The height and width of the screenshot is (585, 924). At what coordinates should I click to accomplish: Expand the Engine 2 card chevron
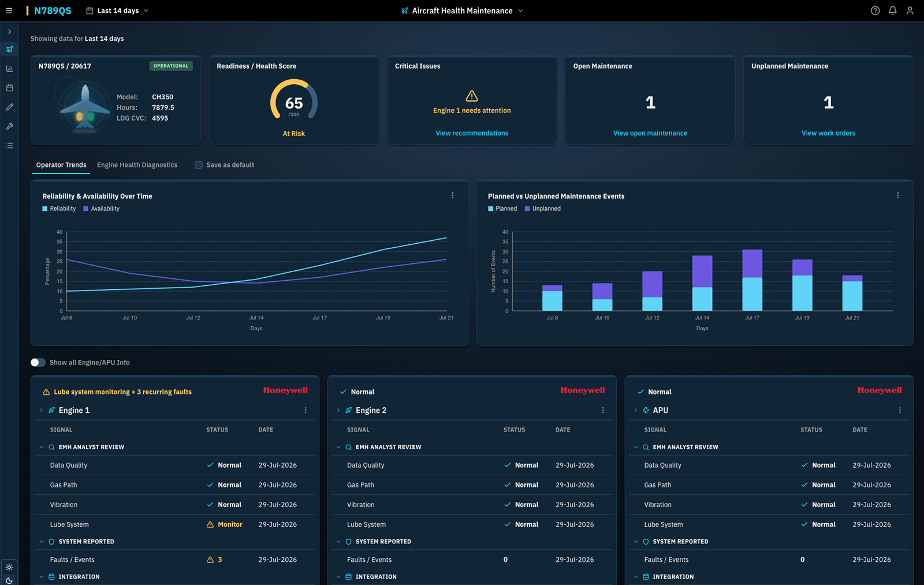[x=338, y=410]
